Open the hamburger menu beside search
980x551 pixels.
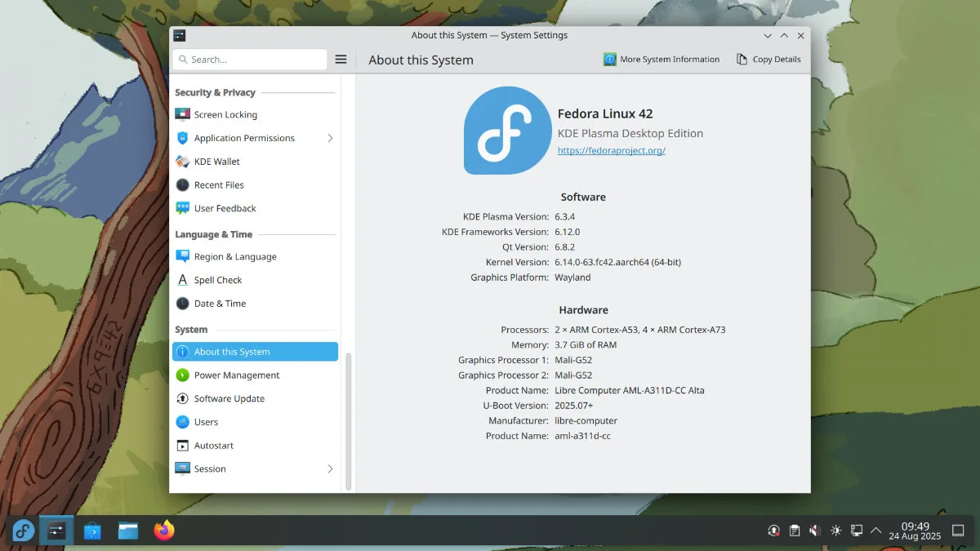tap(341, 60)
